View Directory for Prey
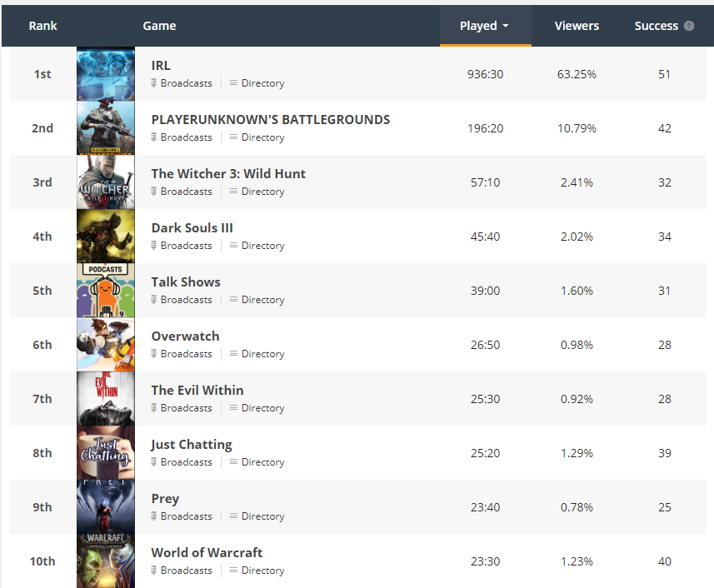 [x=257, y=516]
